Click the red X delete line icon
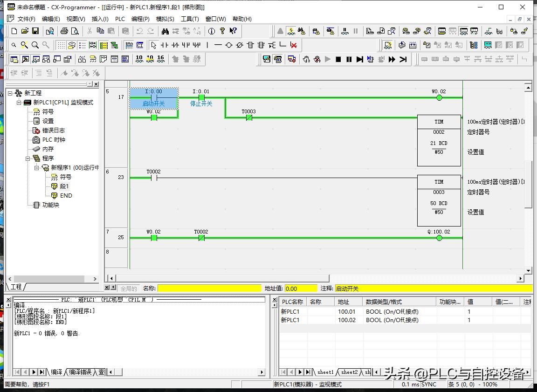Viewport: 537px width, 392px height. pos(294,45)
